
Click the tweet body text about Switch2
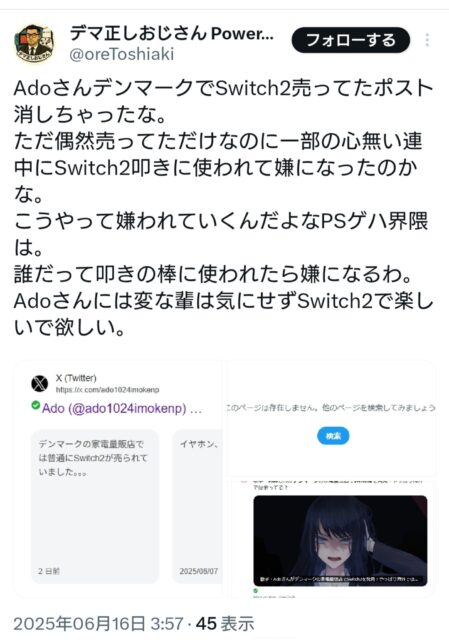tap(223, 207)
